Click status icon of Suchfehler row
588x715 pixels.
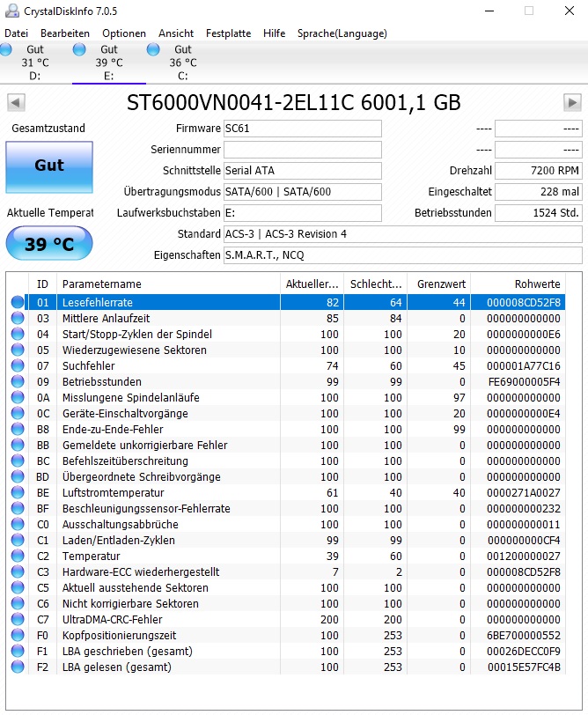click(18, 365)
